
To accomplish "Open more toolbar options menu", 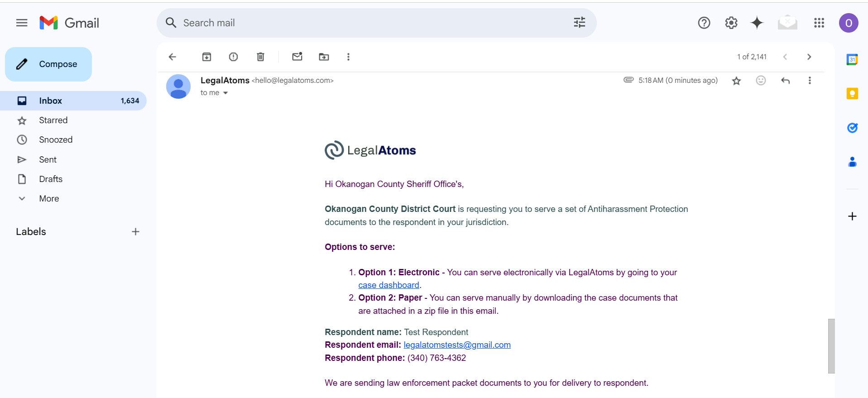I will point(348,57).
